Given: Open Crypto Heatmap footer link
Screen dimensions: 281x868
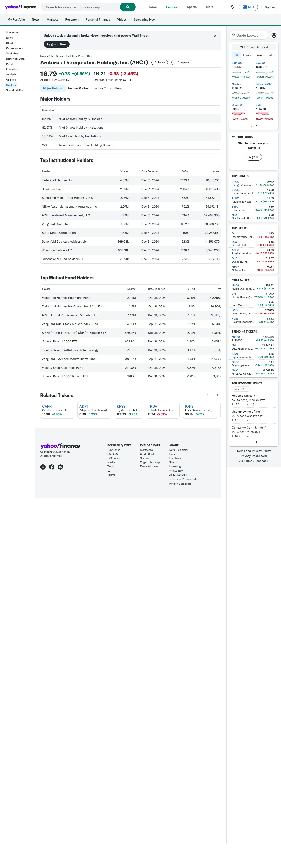Looking at the screenshot, I should pyautogui.click(x=150, y=462).
